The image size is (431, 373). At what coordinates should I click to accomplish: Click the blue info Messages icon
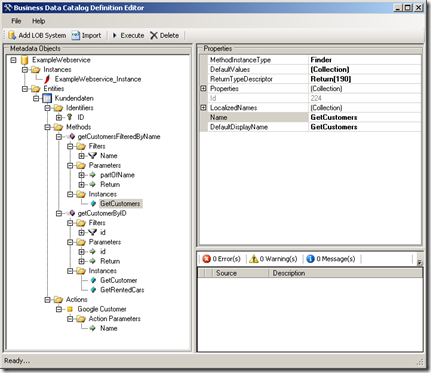[310, 259]
